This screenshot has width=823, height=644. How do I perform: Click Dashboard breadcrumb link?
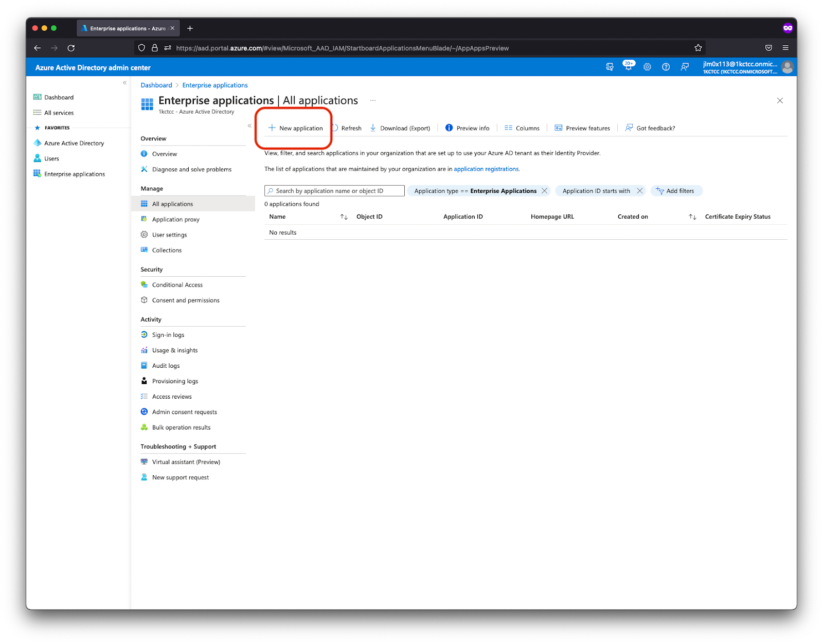(156, 85)
